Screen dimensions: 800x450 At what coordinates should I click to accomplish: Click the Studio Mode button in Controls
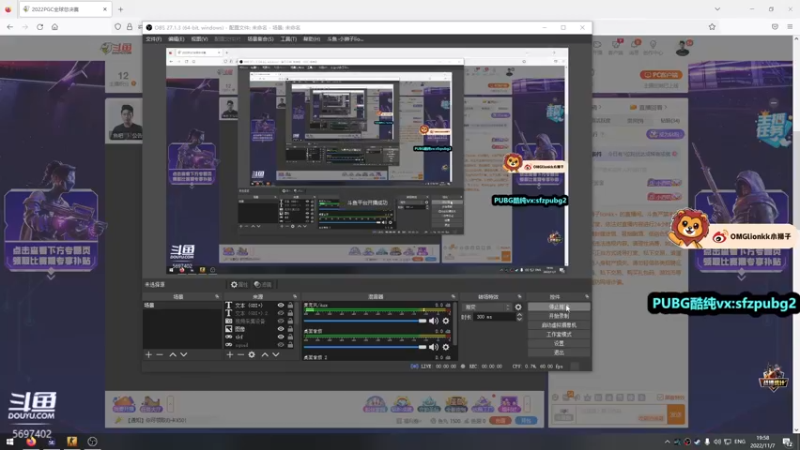coord(559,335)
